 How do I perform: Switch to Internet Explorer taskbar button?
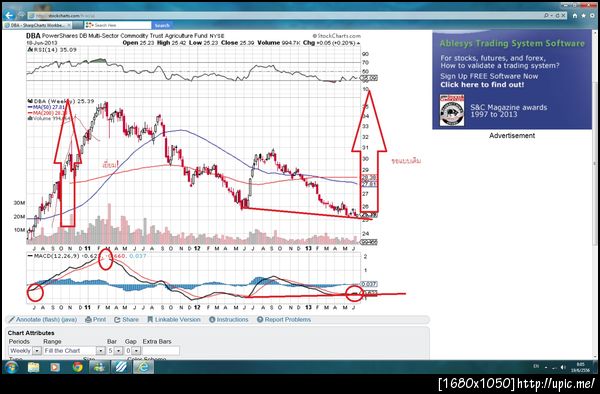point(143,368)
